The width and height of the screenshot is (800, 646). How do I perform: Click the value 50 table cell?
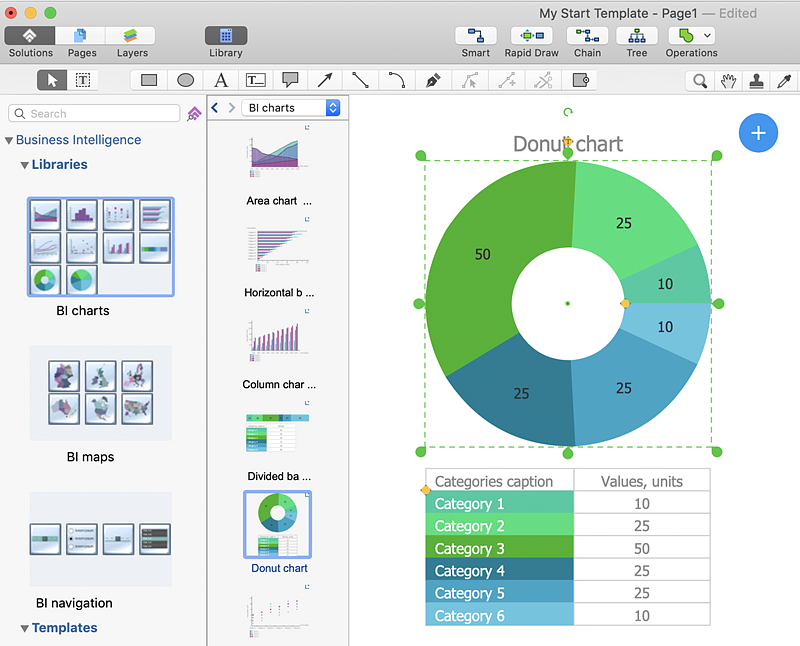click(x=642, y=548)
